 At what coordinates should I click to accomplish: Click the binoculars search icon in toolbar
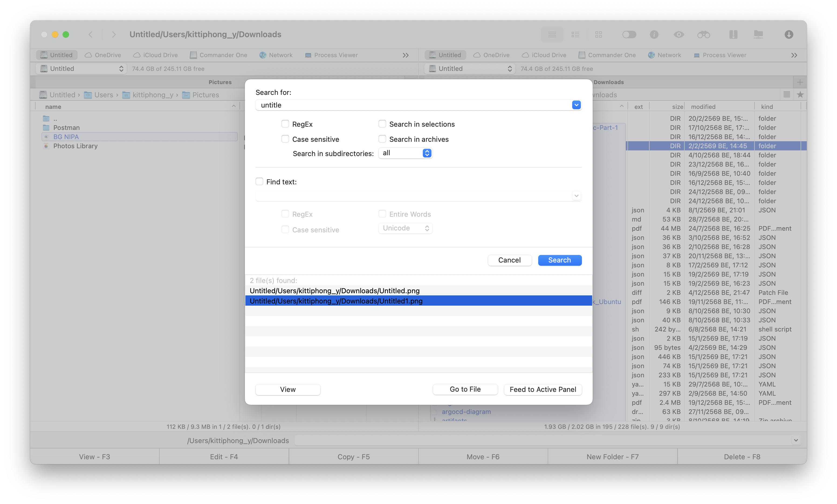(x=704, y=34)
